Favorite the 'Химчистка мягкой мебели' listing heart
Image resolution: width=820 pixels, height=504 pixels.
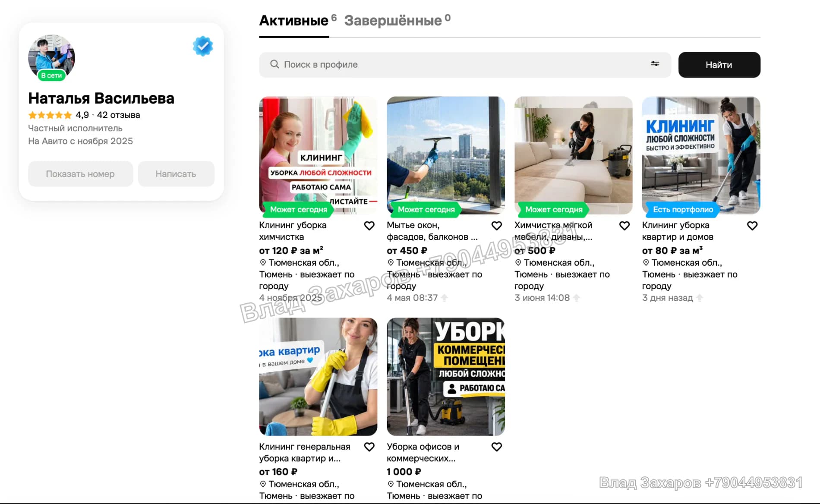[x=624, y=226]
